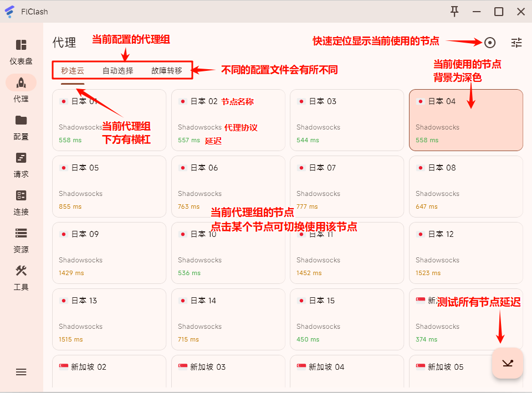Open the 配置 folder icon in sidebar

[x=21, y=120]
